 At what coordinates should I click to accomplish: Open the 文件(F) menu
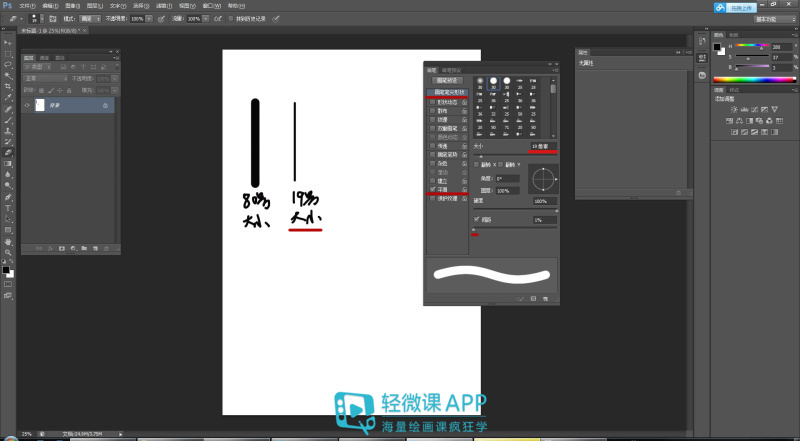click(x=27, y=5)
